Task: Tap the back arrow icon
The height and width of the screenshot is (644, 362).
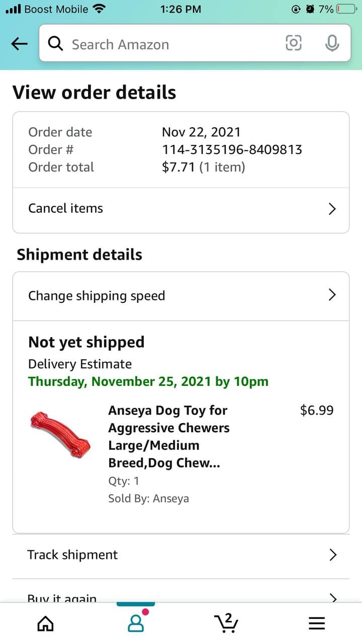Action: (20, 44)
